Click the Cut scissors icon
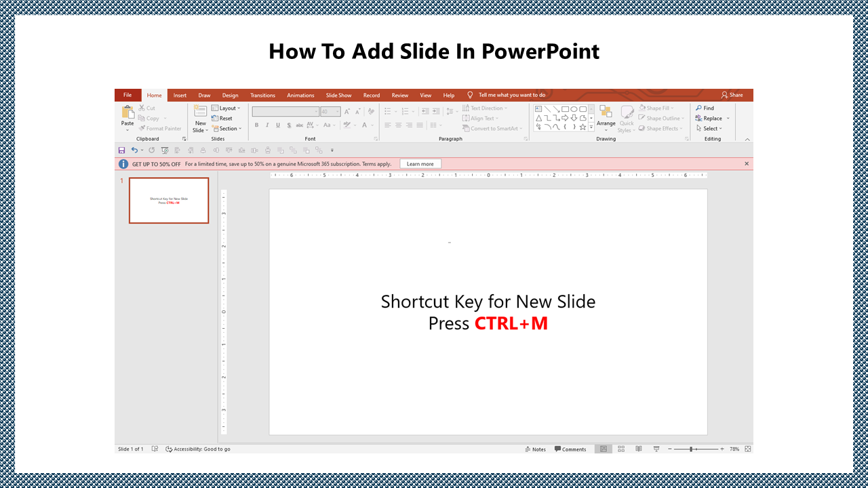 point(142,108)
